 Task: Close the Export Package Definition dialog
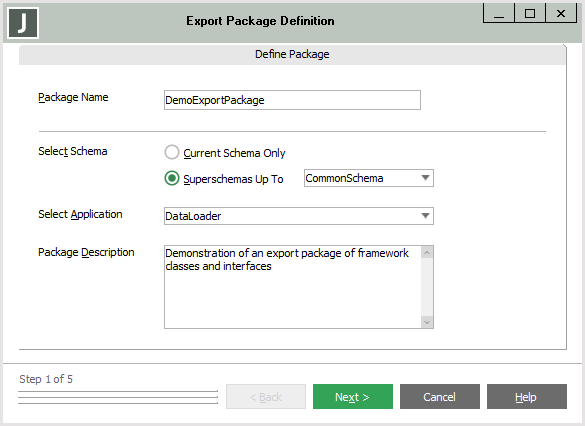pyautogui.click(x=561, y=13)
